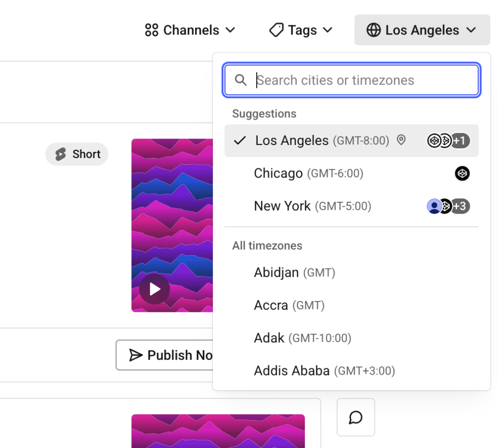This screenshot has height=448, width=498.
Task: Choose Chicago (GMT-6:00) timezone
Action: coord(308,173)
